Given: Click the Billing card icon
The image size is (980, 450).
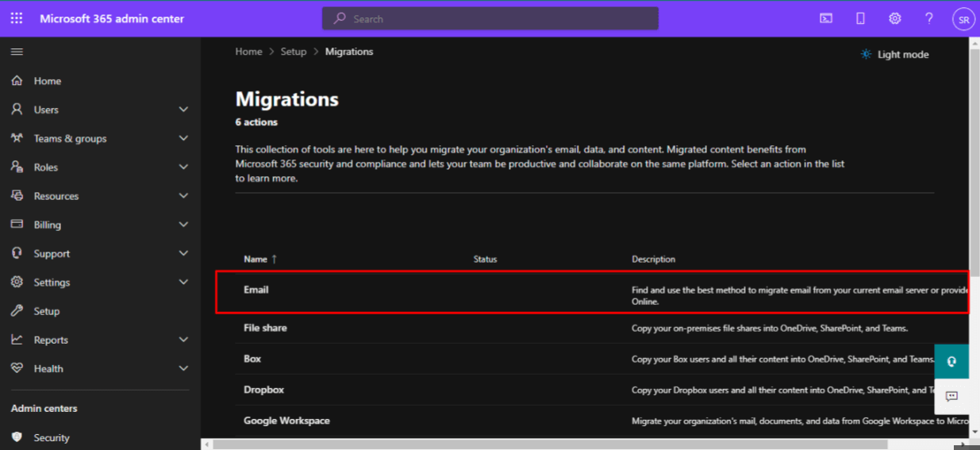Looking at the screenshot, I should click(x=17, y=225).
